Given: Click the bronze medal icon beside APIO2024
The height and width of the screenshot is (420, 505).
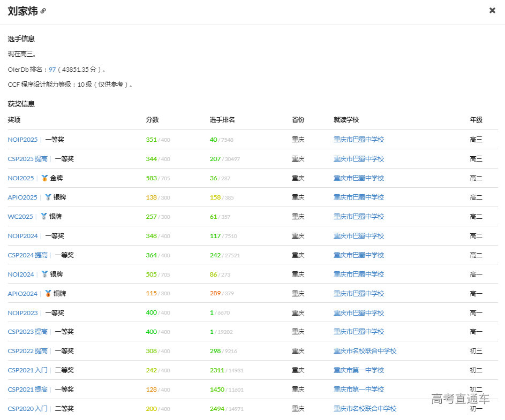Looking at the screenshot, I should [48, 293].
